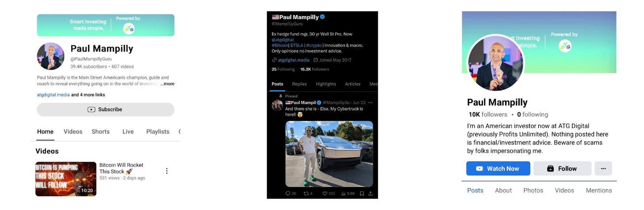The image size is (644, 210).
Task: Open the Playlists tab on the channel
Action: coord(158,132)
